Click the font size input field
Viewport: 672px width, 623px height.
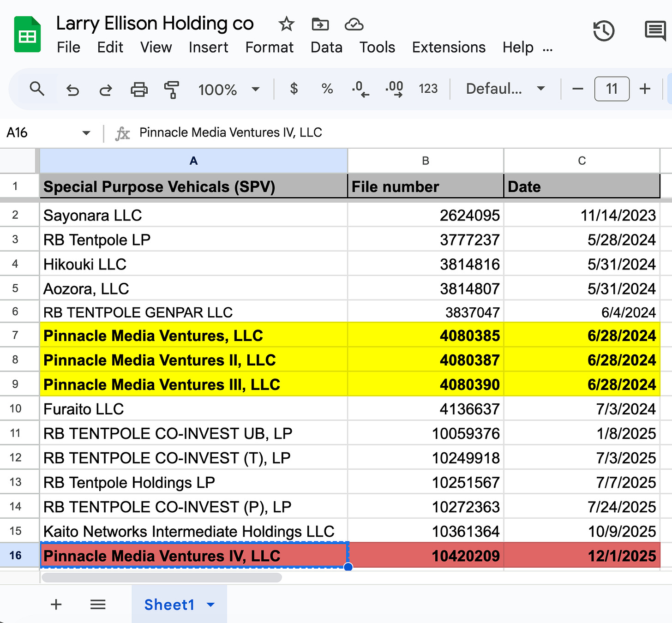click(x=612, y=89)
